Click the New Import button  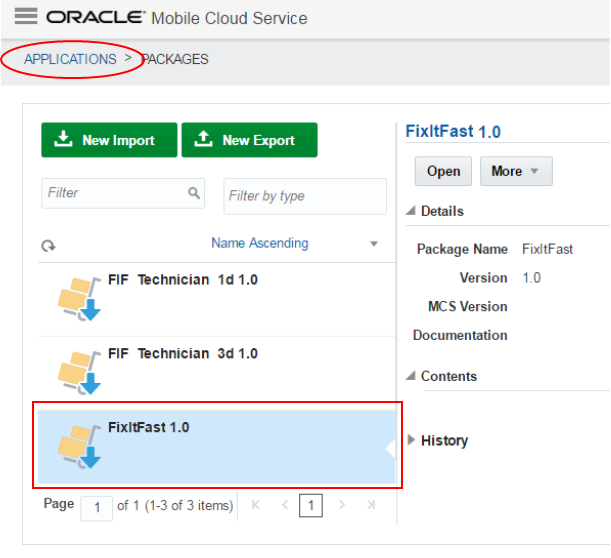point(109,140)
